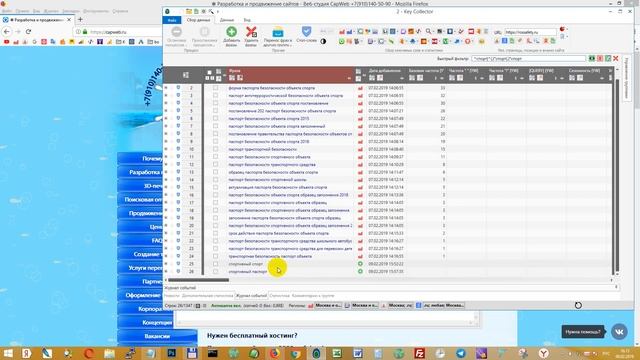Click the FAQ button on website menu

157,240
